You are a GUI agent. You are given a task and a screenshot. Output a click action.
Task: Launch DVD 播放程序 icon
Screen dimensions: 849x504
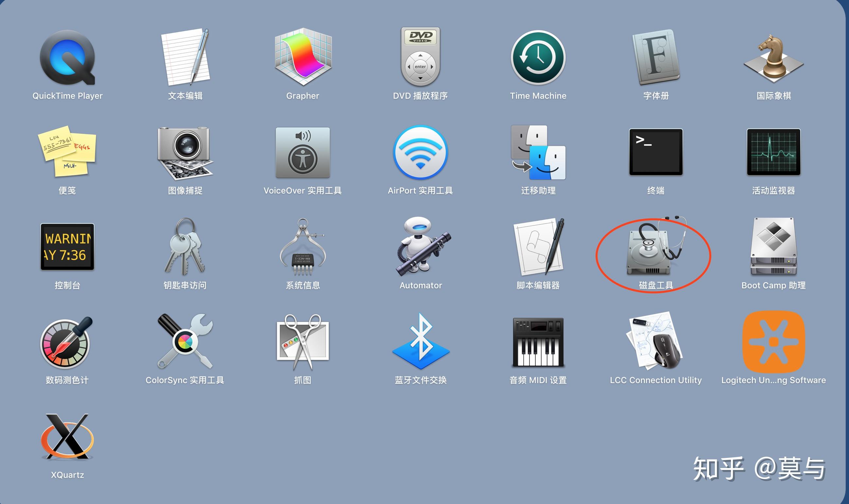(420, 56)
